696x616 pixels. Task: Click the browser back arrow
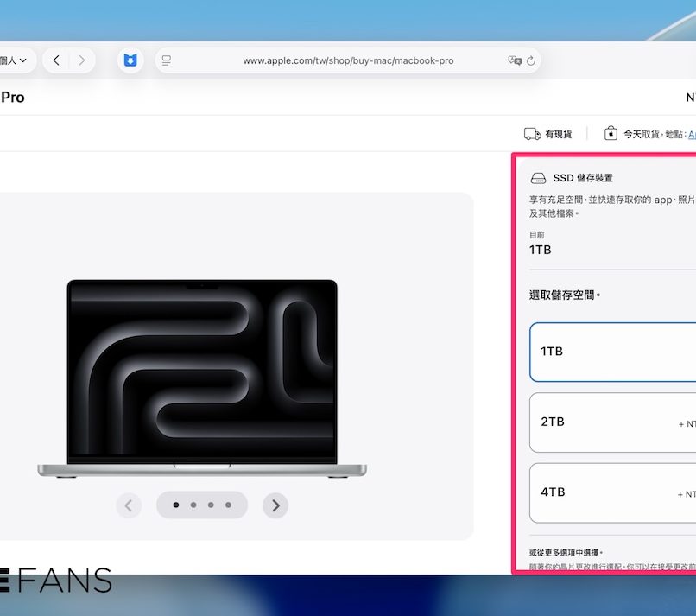click(56, 60)
